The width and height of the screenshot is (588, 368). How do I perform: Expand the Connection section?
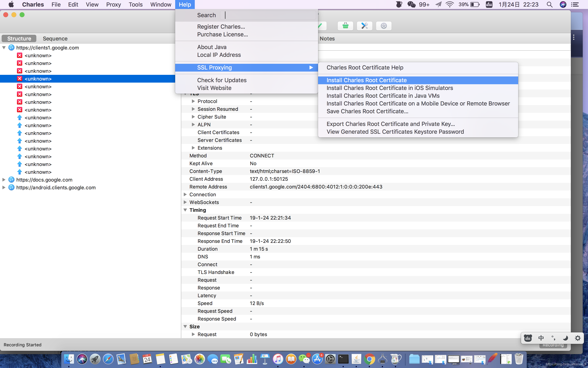click(185, 194)
